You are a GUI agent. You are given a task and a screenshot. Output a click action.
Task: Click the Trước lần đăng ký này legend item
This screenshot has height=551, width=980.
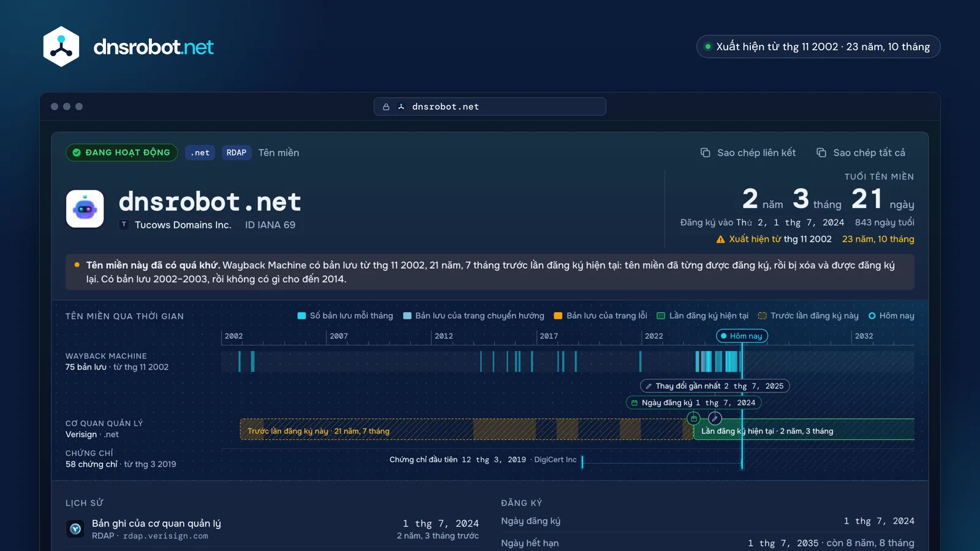pos(809,316)
